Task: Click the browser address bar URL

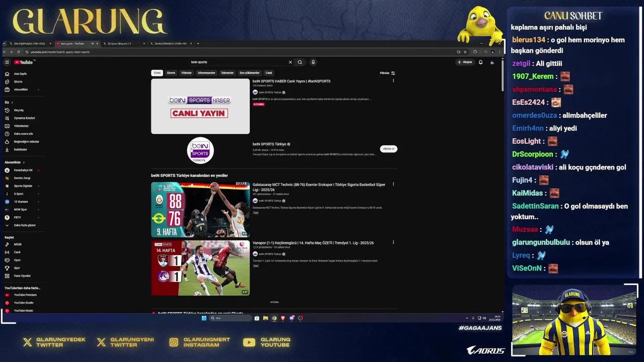Action: click(60, 52)
